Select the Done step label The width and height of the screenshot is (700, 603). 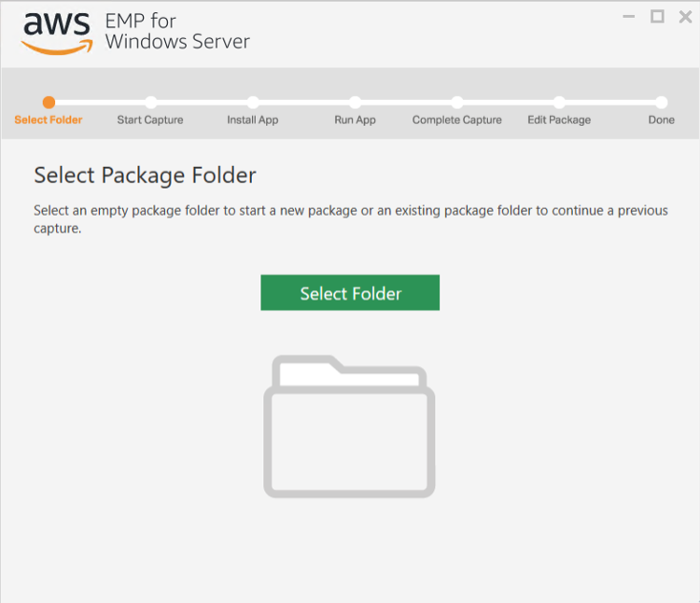click(661, 119)
